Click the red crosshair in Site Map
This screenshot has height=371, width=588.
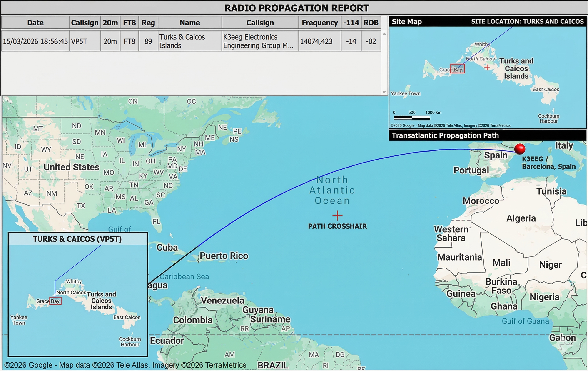[487, 67]
